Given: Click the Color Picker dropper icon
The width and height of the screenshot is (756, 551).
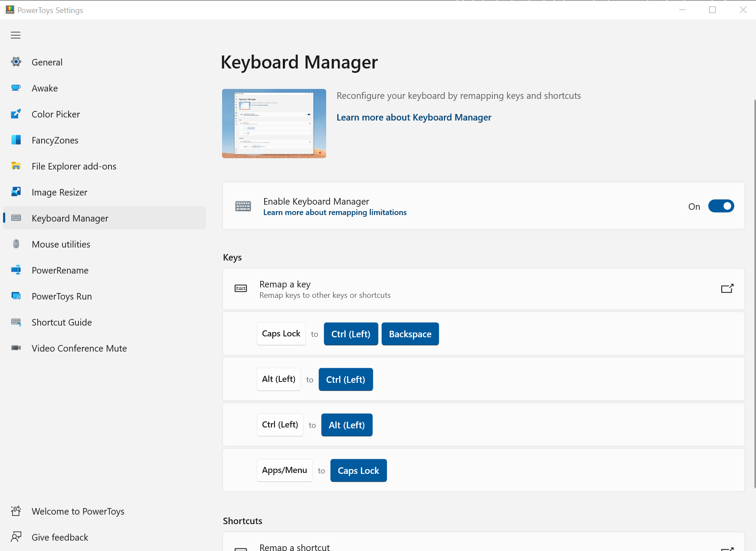Looking at the screenshot, I should click(16, 114).
